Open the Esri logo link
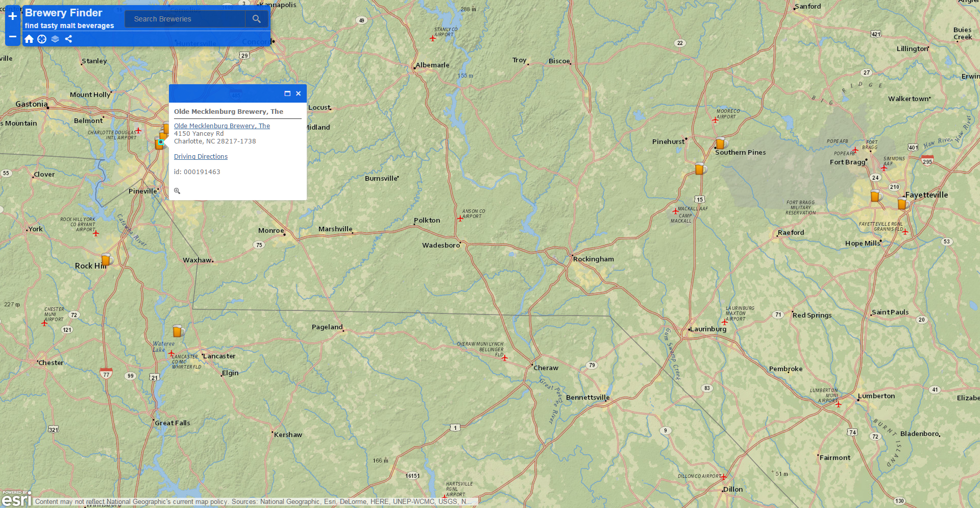Image resolution: width=980 pixels, height=508 pixels. point(16,499)
